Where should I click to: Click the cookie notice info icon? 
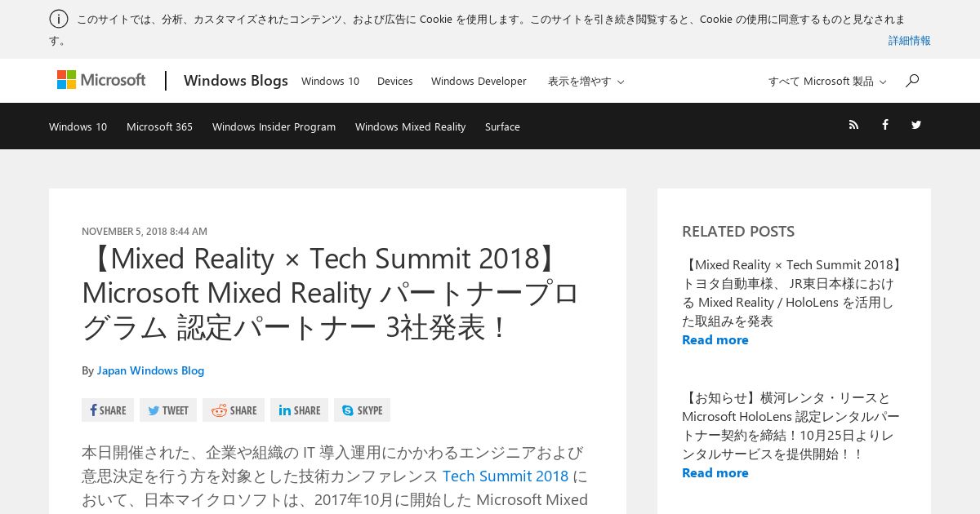[x=59, y=19]
